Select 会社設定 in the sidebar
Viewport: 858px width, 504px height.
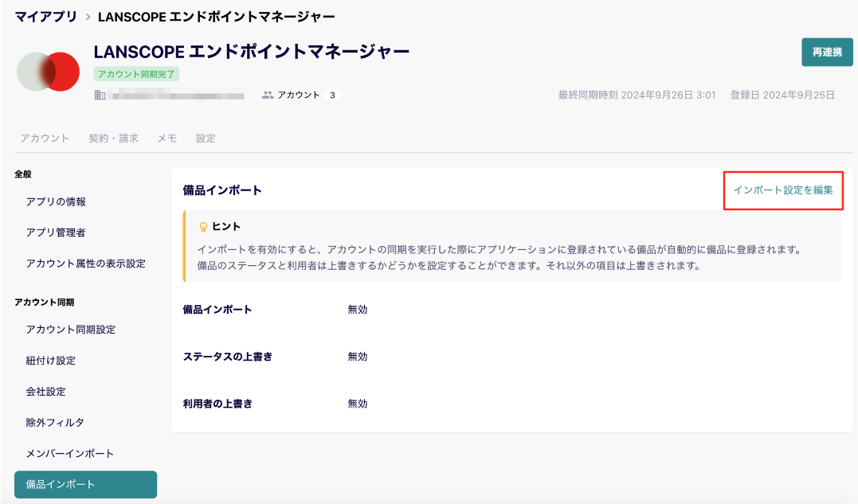point(46,392)
